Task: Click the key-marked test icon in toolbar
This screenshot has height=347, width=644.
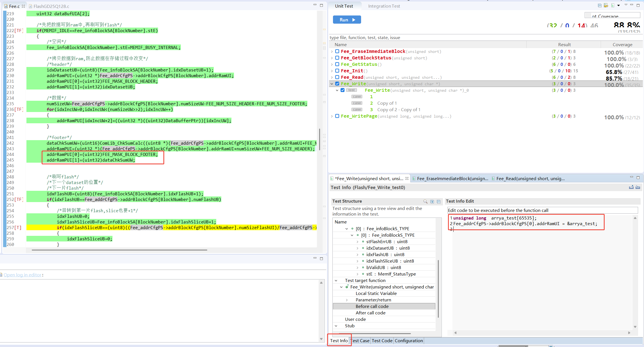Action: pyautogui.click(x=606, y=5)
